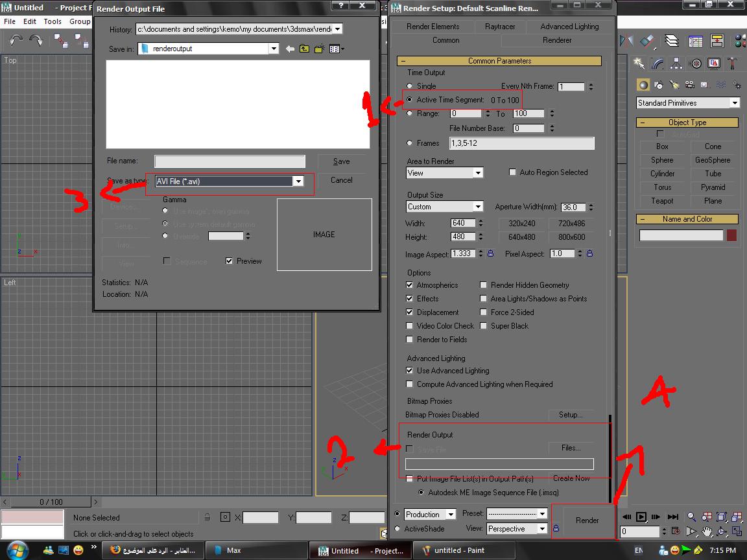This screenshot has width=747, height=560.
Task: Select the Shapes category icon
Action: click(659, 85)
